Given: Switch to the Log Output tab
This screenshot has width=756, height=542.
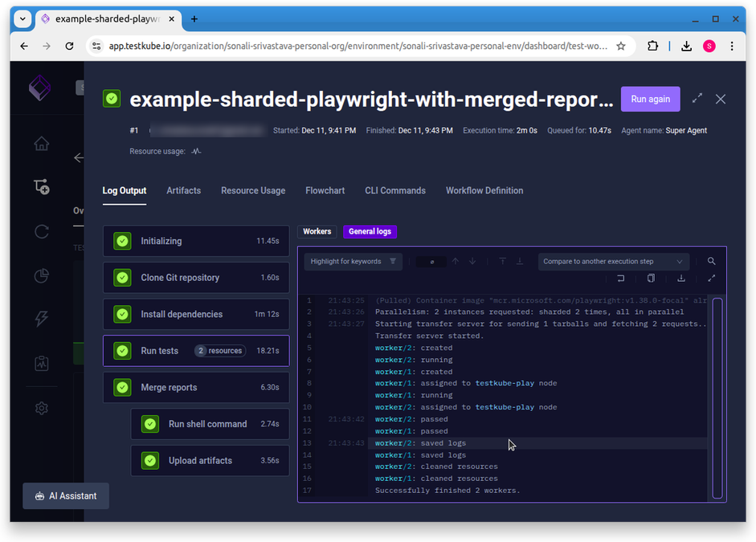Looking at the screenshot, I should coord(125,191).
